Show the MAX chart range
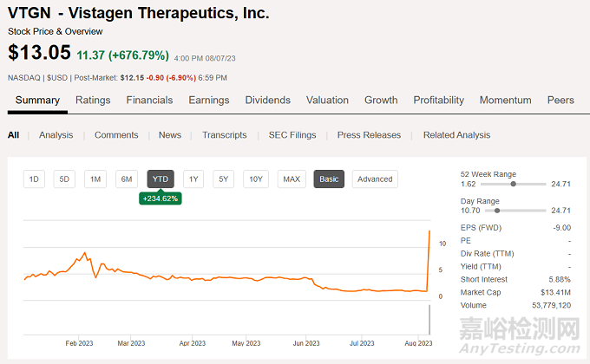The height and width of the screenshot is (364, 590). click(x=292, y=179)
